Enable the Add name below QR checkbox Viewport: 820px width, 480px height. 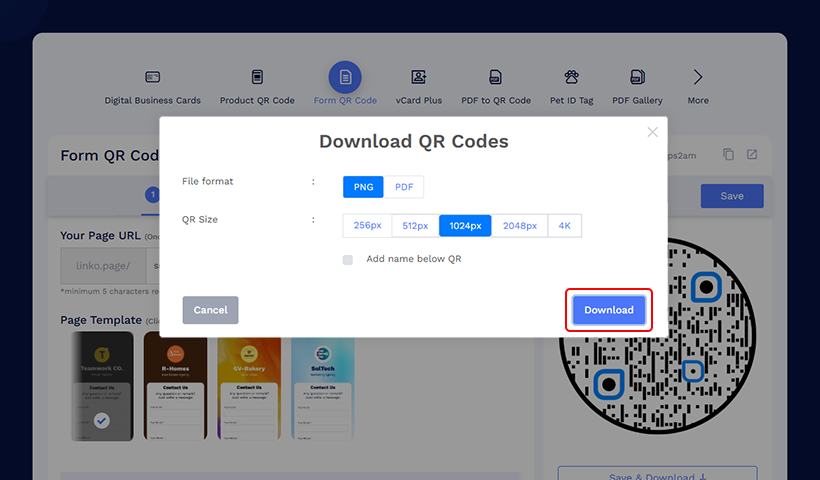(348, 260)
